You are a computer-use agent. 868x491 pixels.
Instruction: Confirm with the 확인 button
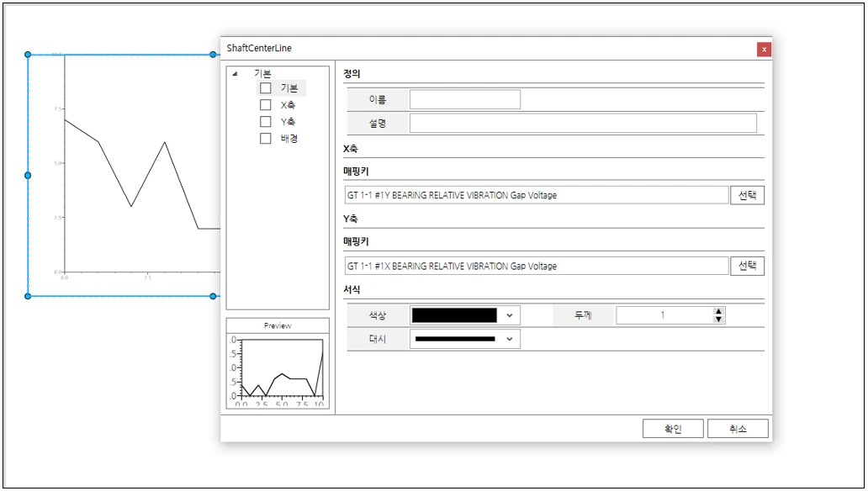673,429
